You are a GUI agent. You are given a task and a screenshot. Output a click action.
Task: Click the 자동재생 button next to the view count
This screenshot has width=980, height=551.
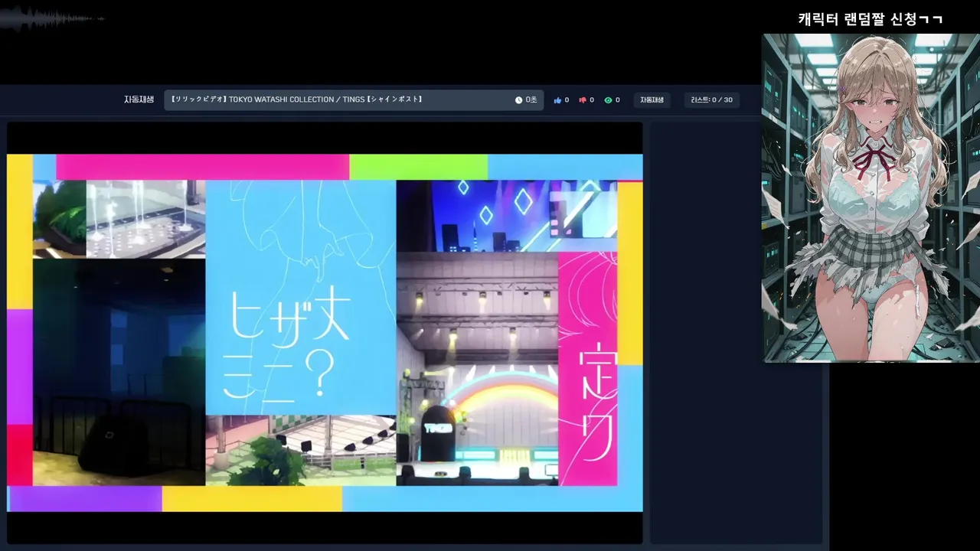(x=652, y=100)
